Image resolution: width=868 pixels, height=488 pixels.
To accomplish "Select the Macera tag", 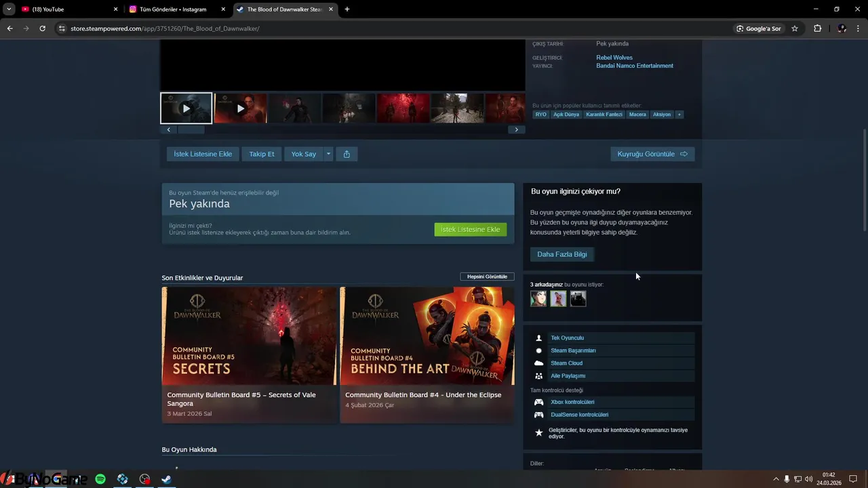I will [637, 115].
